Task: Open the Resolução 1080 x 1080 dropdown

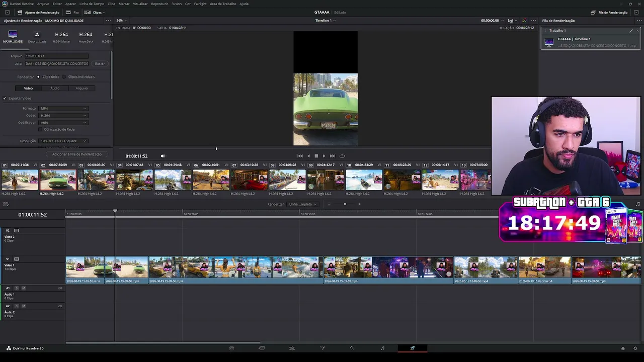Action: pos(63,141)
